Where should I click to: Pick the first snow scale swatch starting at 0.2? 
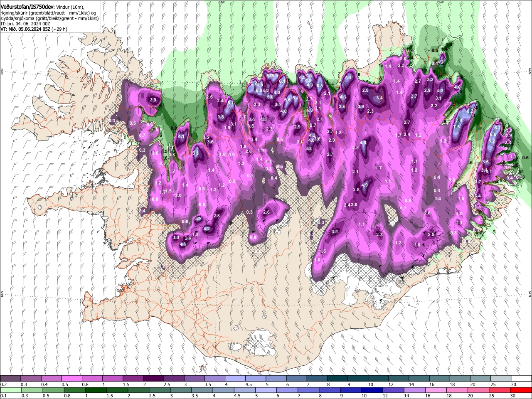point(10,379)
